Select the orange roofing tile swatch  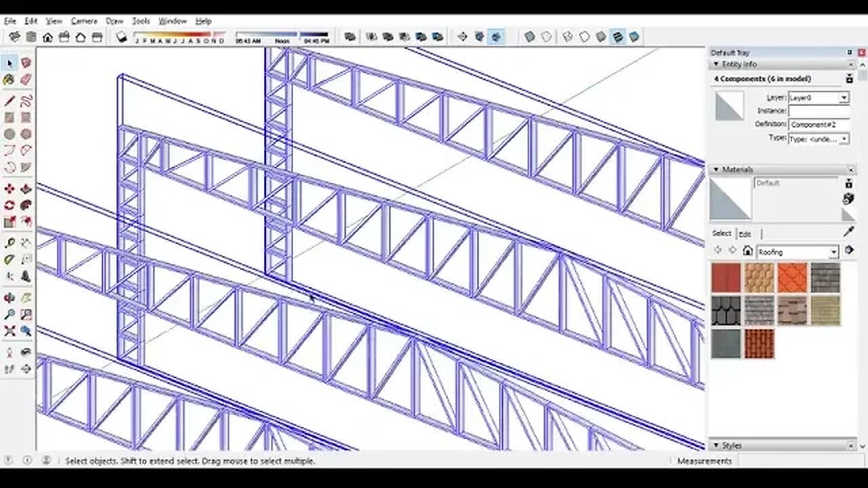click(x=792, y=278)
